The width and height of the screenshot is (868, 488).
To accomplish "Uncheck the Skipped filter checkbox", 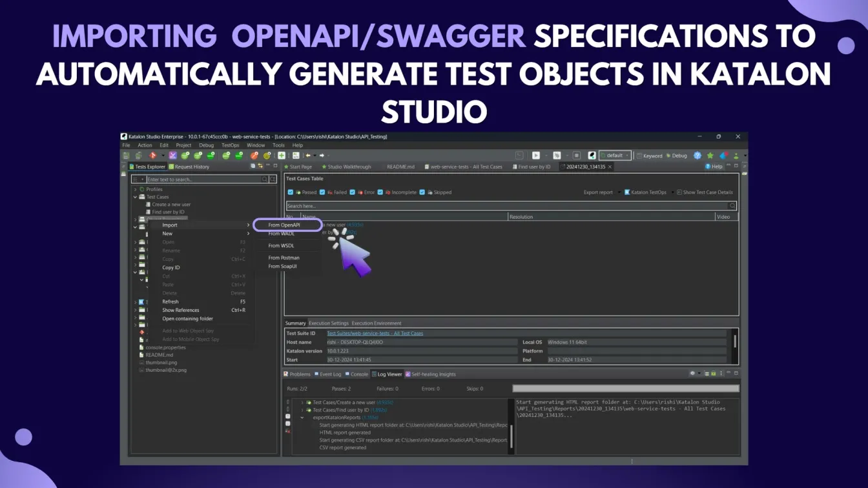I will 422,192.
